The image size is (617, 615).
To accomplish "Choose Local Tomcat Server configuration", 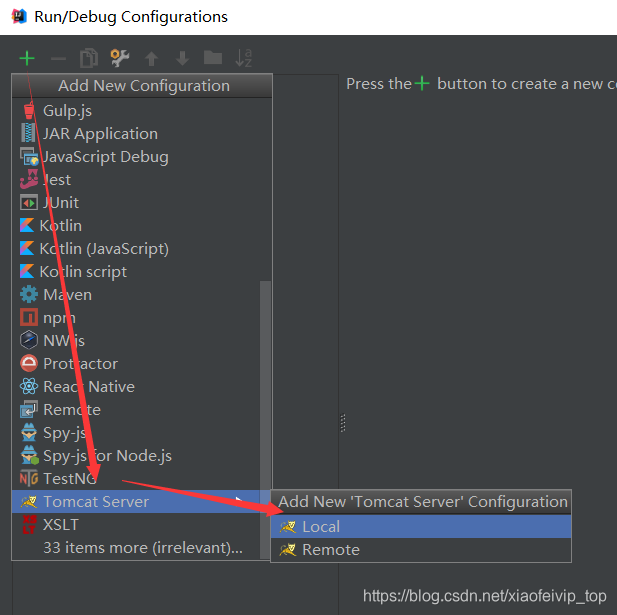I will coord(421,527).
